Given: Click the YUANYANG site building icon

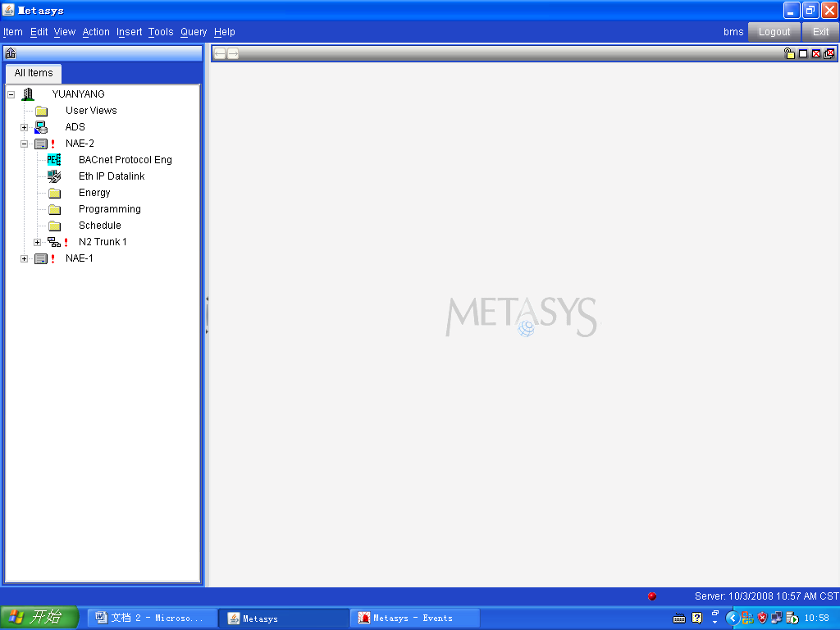Looking at the screenshot, I should tap(28, 94).
